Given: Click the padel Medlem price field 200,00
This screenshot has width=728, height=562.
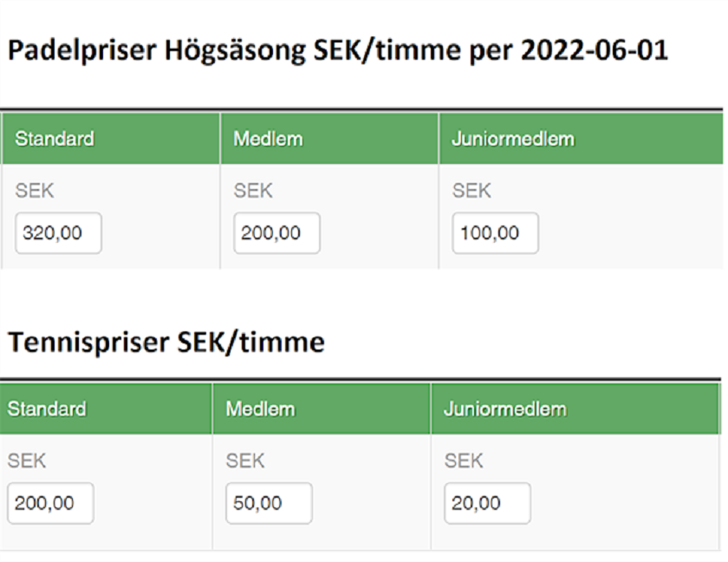Looking at the screenshot, I should (x=276, y=233).
